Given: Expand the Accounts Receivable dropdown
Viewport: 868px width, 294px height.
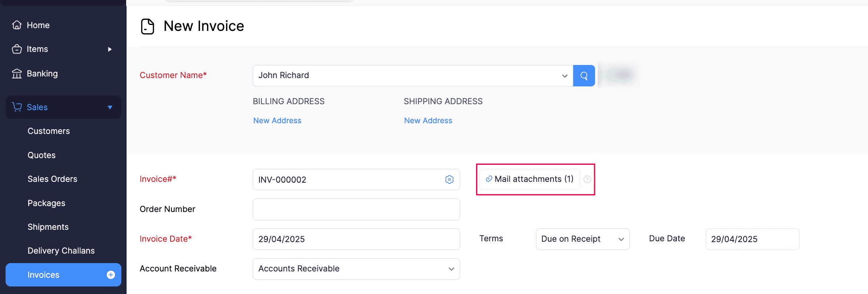Looking at the screenshot, I should [x=451, y=269].
